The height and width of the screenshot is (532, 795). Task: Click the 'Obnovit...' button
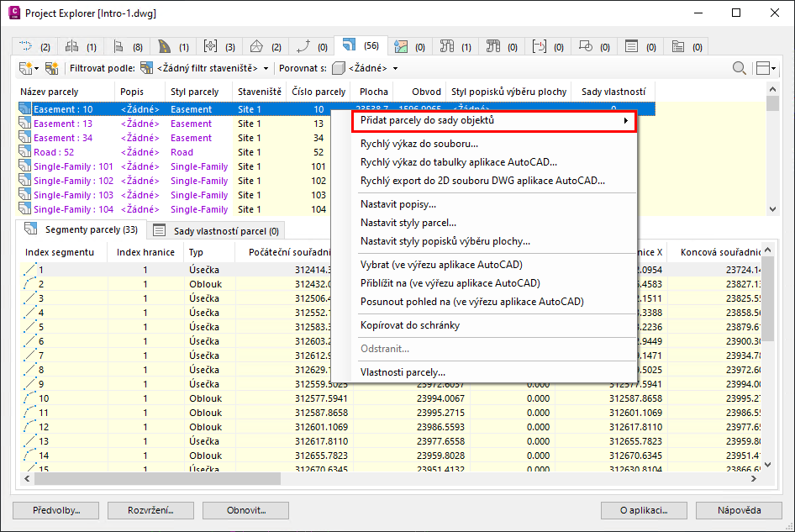(x=246, y=510)
